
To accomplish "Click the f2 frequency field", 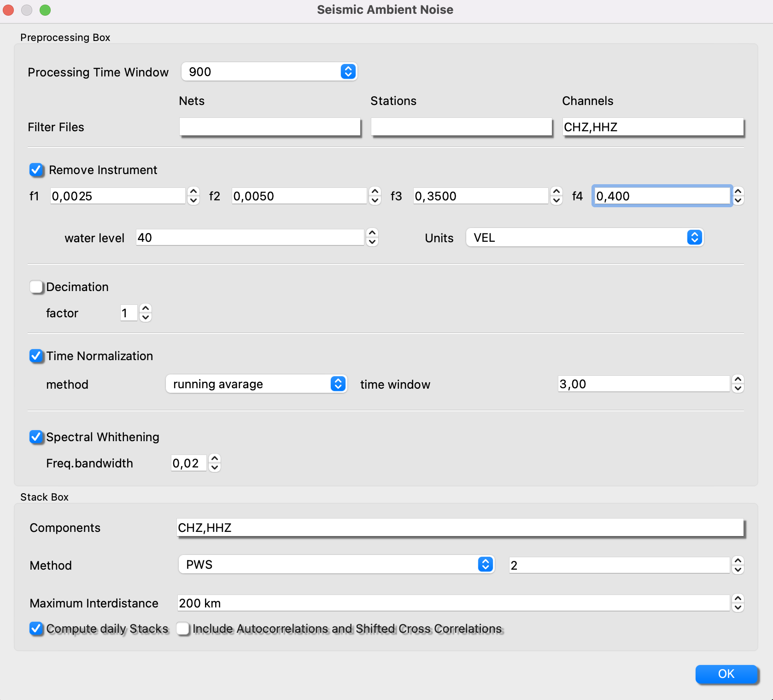I will (x=299, y=196).
